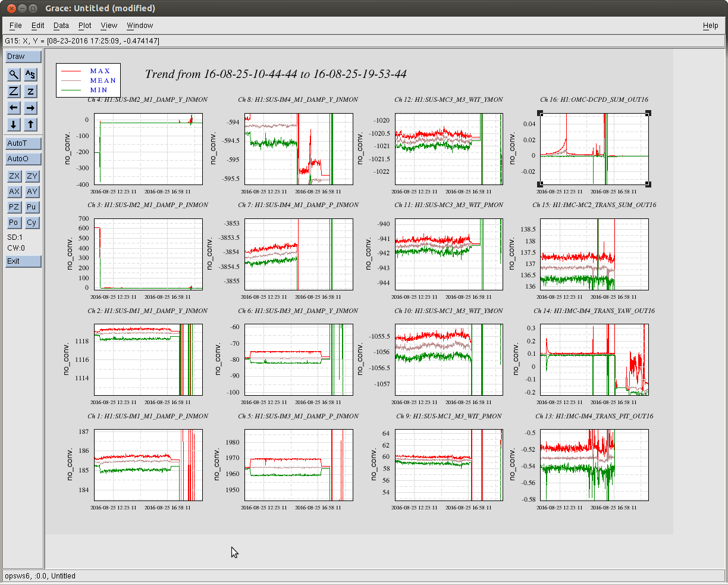This screenshot has height=585, width=728.
Task: Open the Edit menu
Action: tap(38, 26)
